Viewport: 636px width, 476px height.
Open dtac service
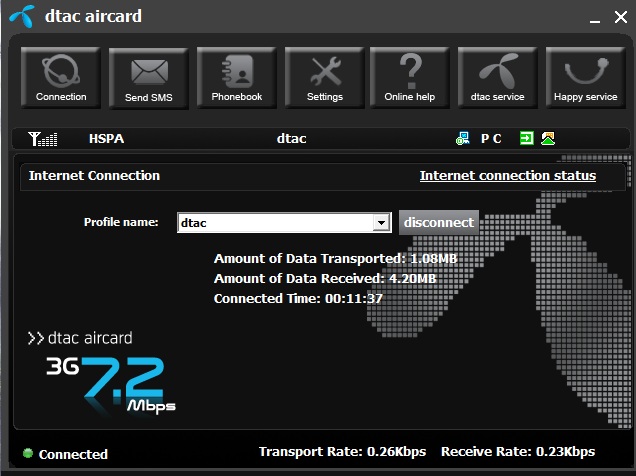[x=498, y=78]
